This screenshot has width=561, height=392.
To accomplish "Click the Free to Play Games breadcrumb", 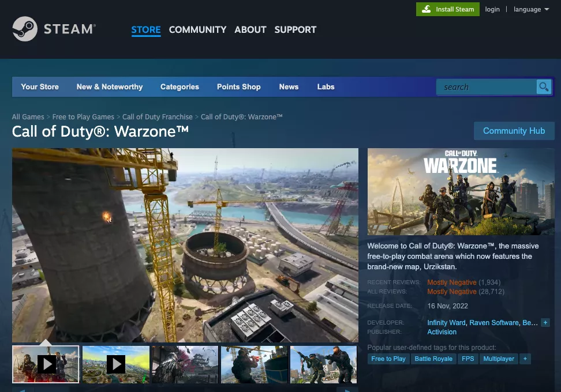I will click(83, 117).
